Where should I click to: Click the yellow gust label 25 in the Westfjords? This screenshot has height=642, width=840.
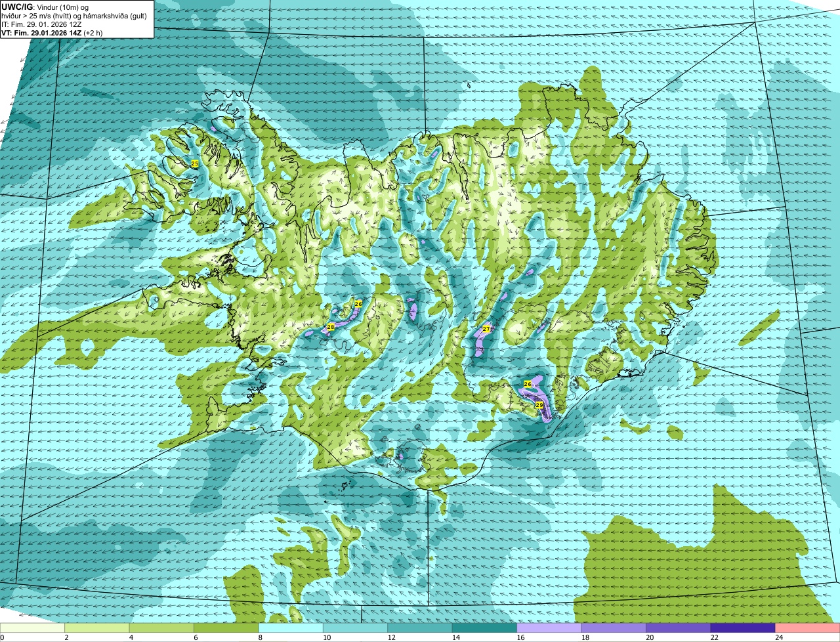pyautogui.click(x=194, y=163)
